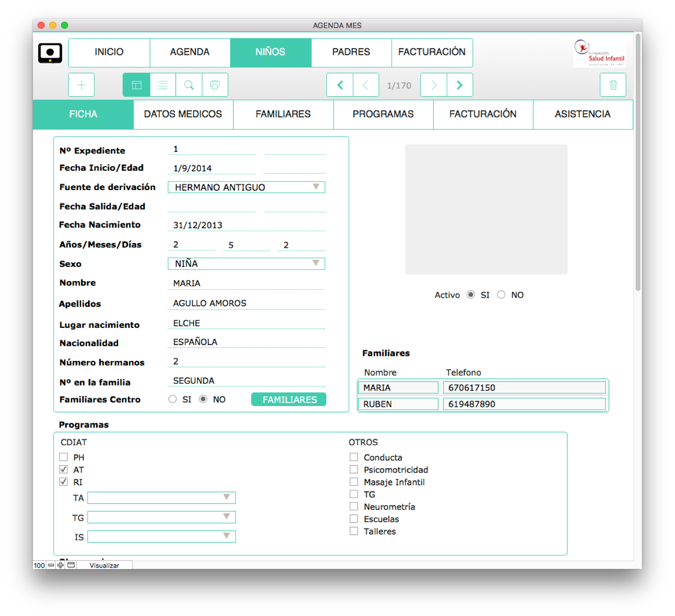
Task: Check the Psicomotricidad checkbox
Action: point(354,469)
